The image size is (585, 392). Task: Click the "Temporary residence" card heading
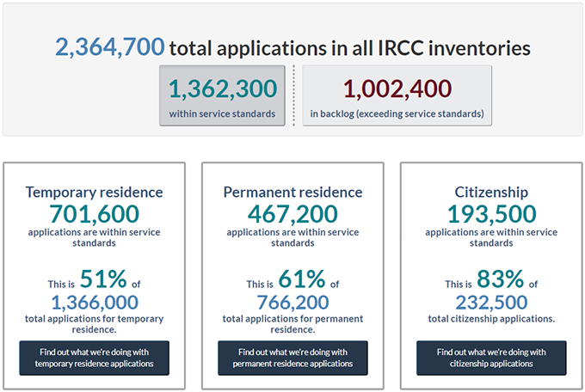(94, 192)
